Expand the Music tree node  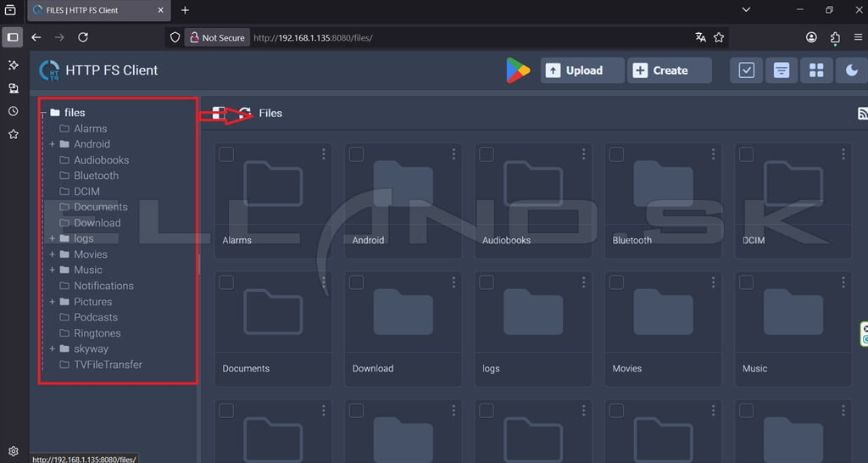pyautogui.click(x=52, y=270)
